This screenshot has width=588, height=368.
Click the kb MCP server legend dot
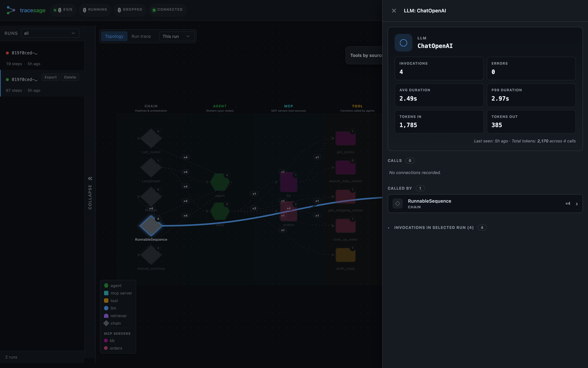point(106,341)
